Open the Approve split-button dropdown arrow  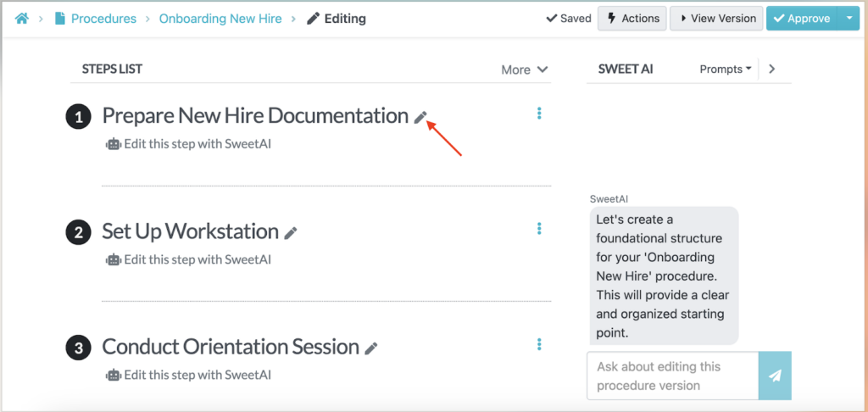point(849,18)
